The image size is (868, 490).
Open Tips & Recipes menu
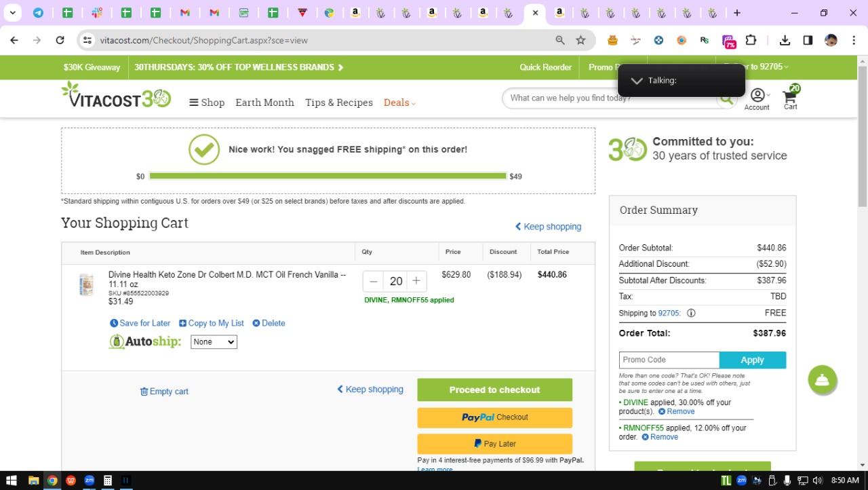click(x=339, y=102)
